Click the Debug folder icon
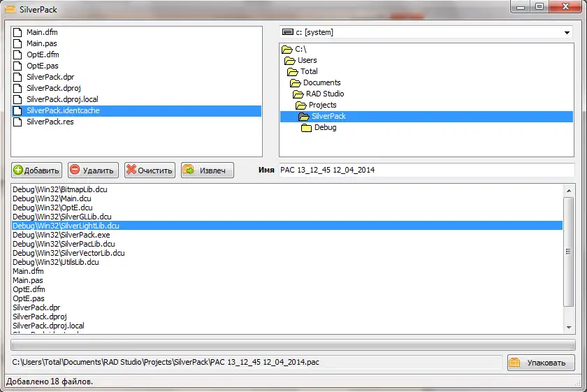Screen dimensions: 587x392 (x=306, y=128)
